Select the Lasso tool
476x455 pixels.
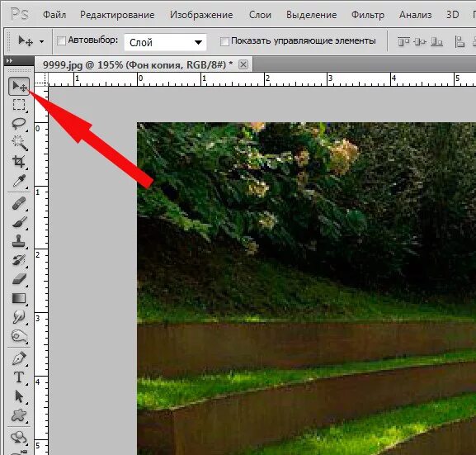[x=19, y=123]
